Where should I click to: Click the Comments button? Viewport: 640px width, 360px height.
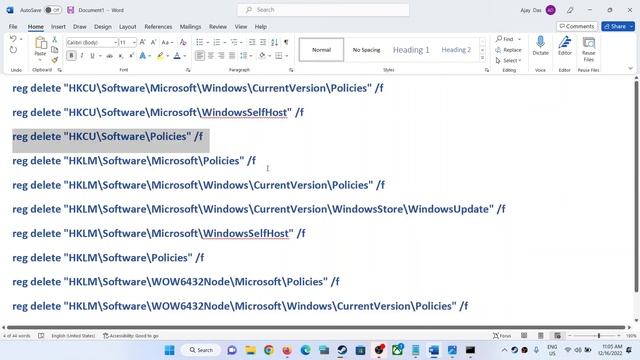click(x=577, y=26)
